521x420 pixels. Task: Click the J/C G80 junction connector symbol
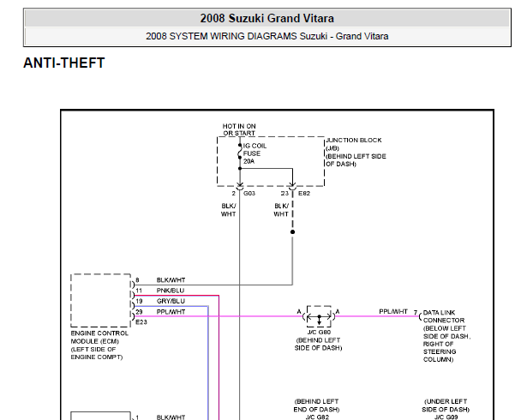[319, 316]
